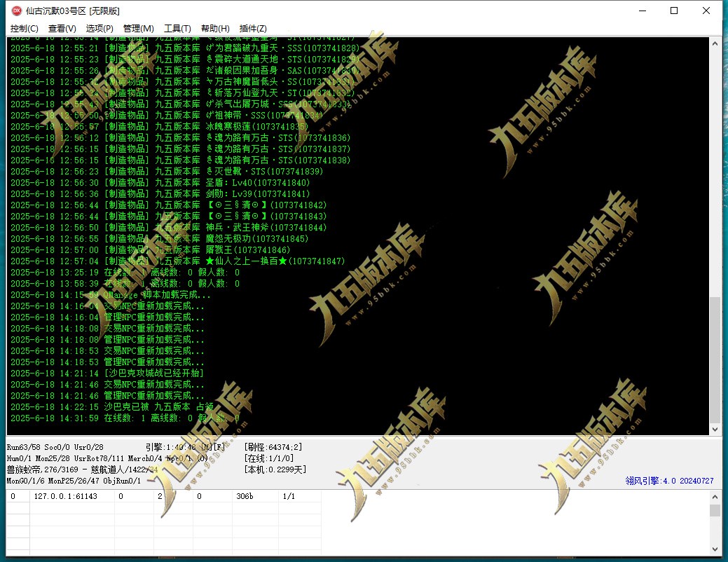
Task: Click the [本机:0.2299天] status text
Action: pyautogui.click(x=275, y=470)
